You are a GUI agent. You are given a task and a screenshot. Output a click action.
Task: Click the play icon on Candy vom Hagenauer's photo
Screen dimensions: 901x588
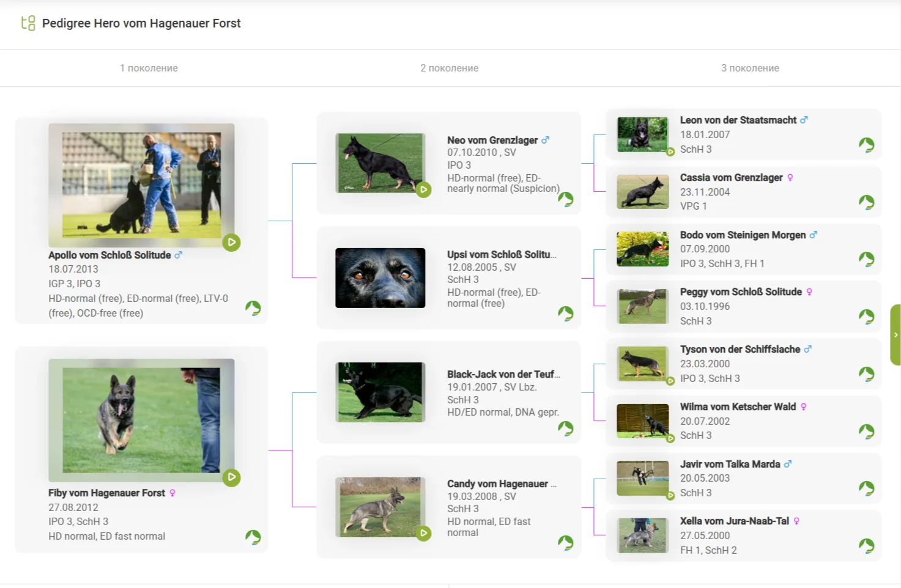tap(423, 534)
